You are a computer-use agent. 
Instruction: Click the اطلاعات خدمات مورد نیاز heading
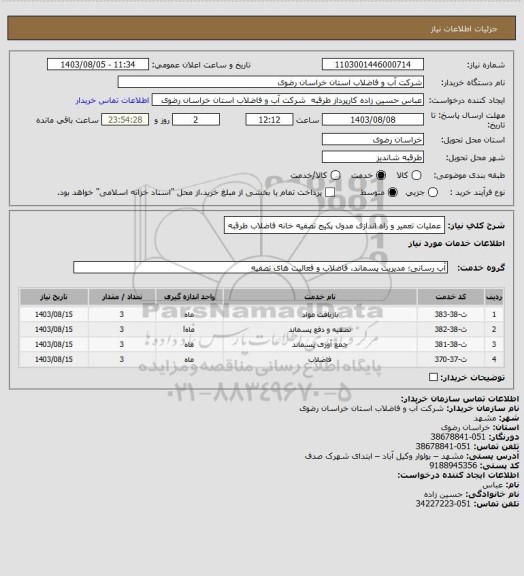click(456, 244)
